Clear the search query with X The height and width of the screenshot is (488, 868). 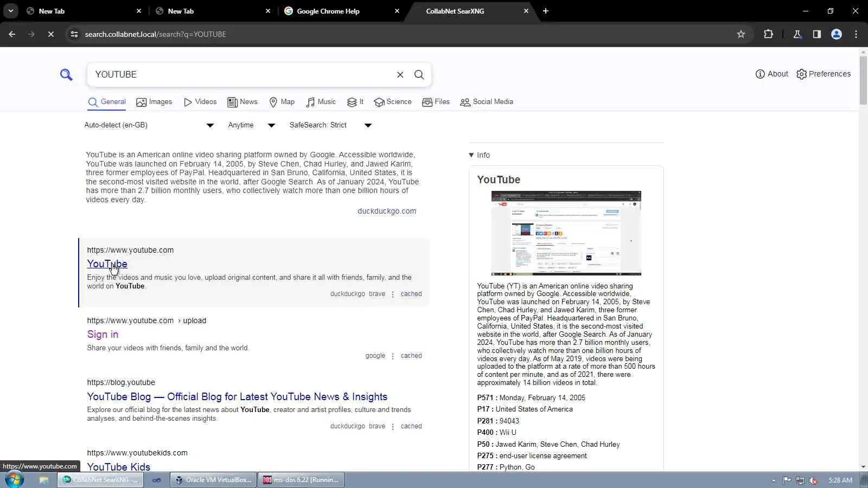pos(400,74)
